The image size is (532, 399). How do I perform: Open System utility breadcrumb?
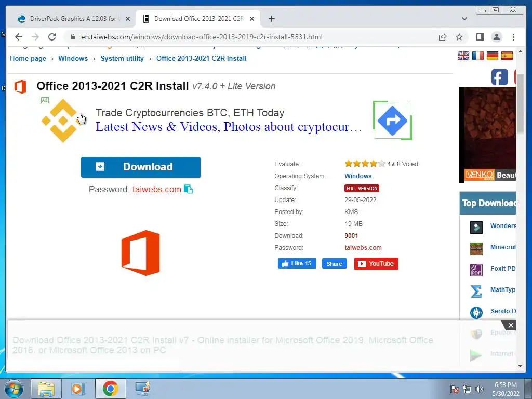click(122, 58)
